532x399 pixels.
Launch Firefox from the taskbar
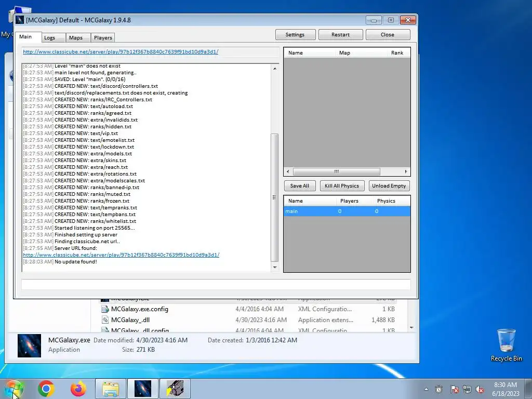(x=78, y=389)
